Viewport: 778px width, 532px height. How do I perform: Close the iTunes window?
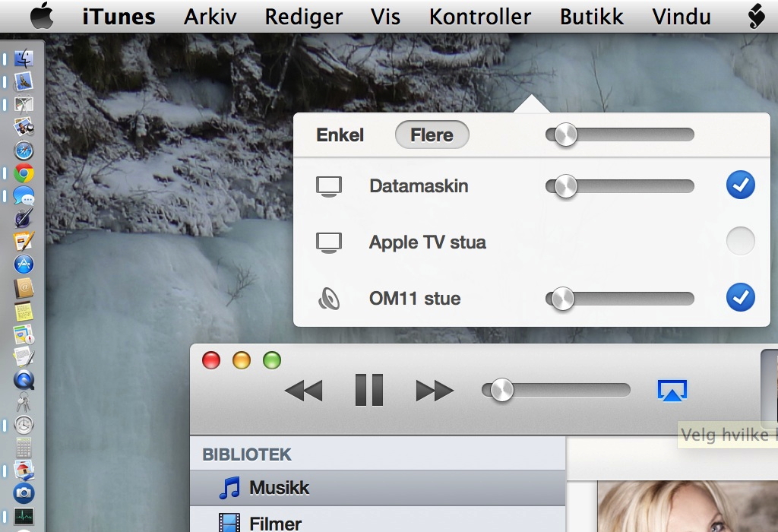tap(211, 360)
